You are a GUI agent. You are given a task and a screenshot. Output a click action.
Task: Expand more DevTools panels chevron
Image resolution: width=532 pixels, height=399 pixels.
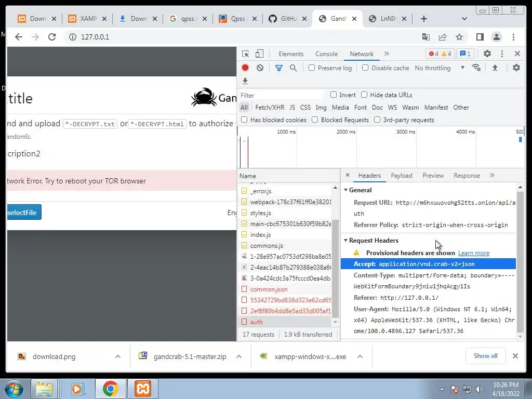(x=387, y=54)
